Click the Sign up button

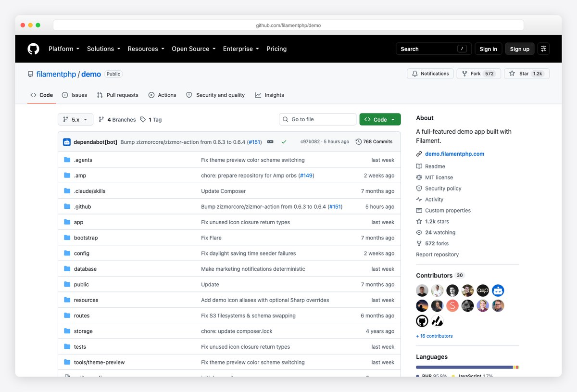click(x=520, y=49)
